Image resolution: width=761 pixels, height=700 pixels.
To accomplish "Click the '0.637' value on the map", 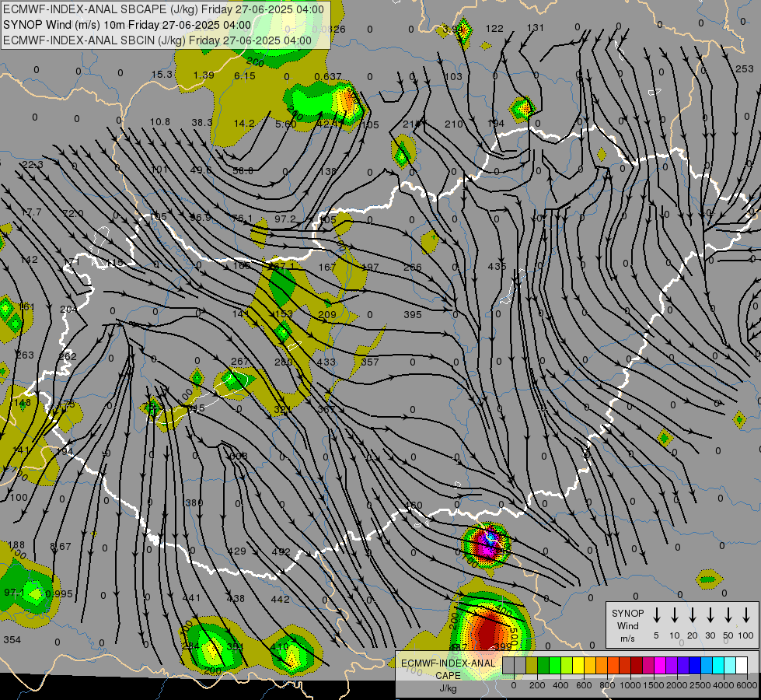I will [327, 77].
